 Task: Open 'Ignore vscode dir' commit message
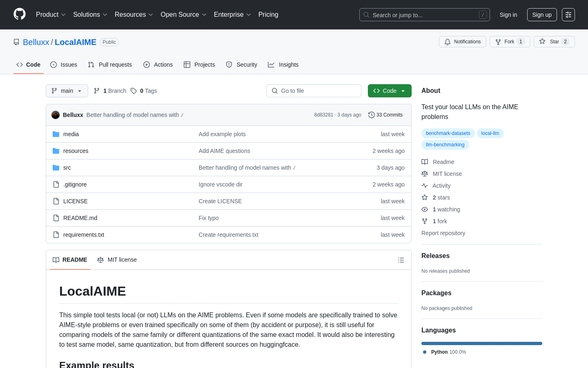[220, 184]
